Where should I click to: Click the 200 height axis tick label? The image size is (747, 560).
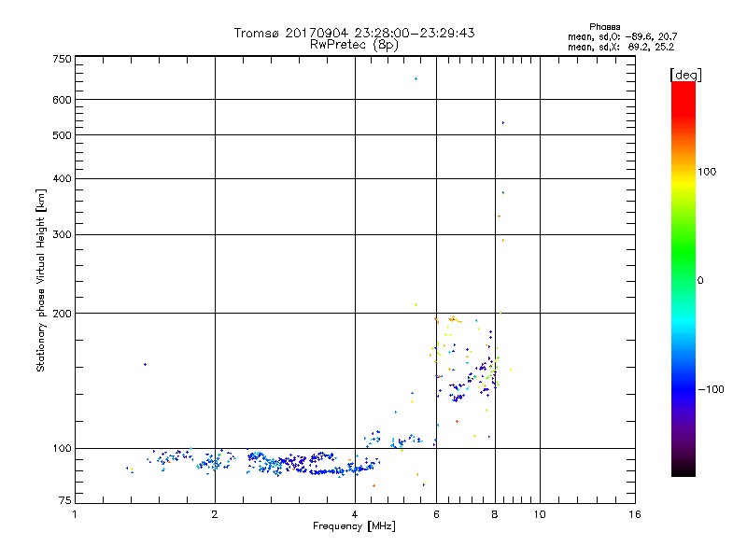(x=62, y=314)
